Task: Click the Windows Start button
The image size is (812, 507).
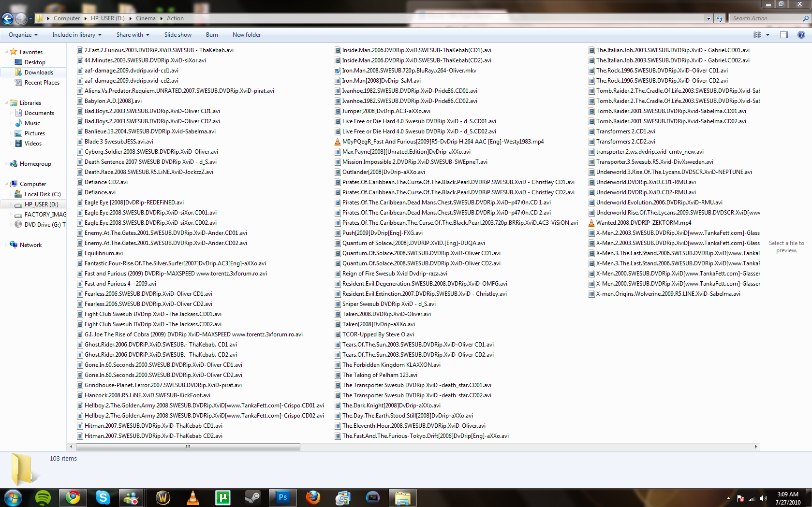Action: pos(13,497)
